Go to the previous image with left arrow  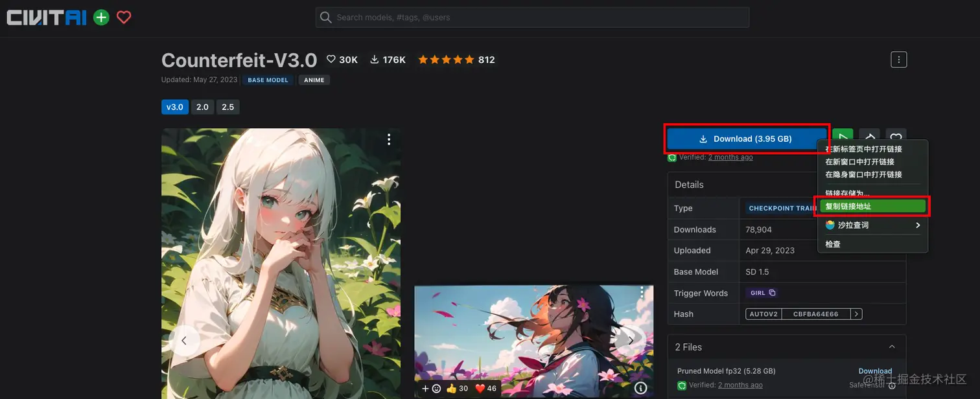pos(184,340)
